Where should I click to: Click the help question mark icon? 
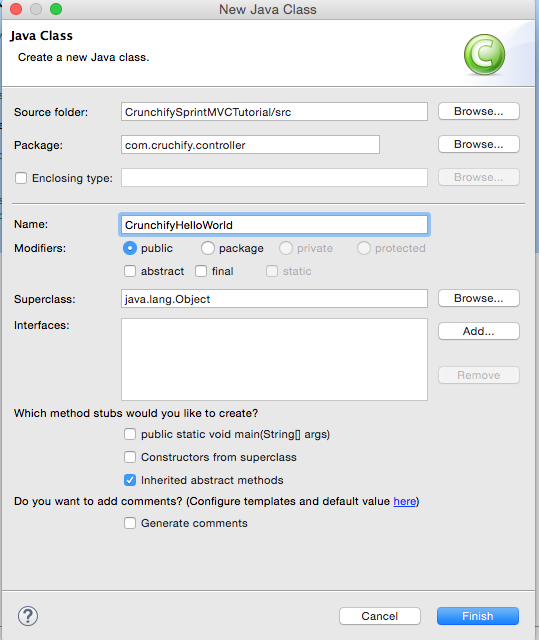pos(28,616)
